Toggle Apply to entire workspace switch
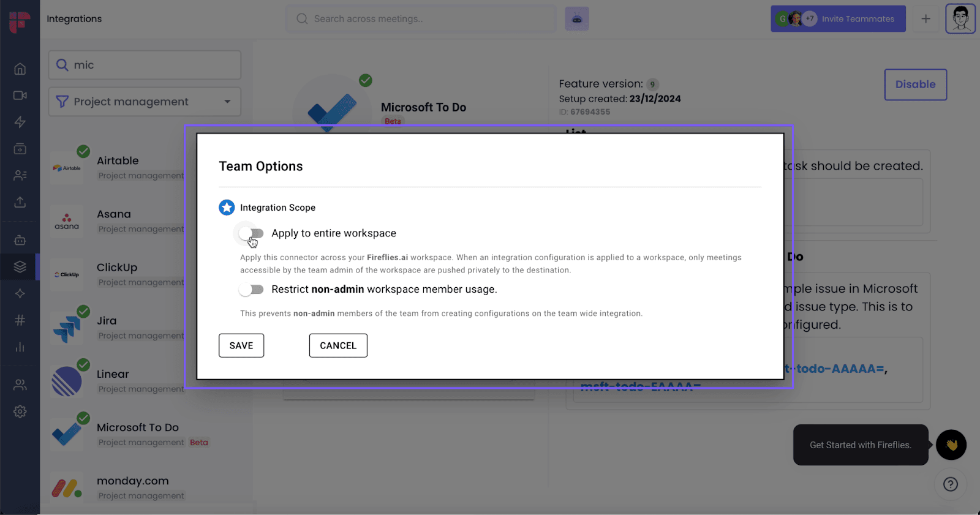Screen dimensions: 980x515 click(251, 233)
